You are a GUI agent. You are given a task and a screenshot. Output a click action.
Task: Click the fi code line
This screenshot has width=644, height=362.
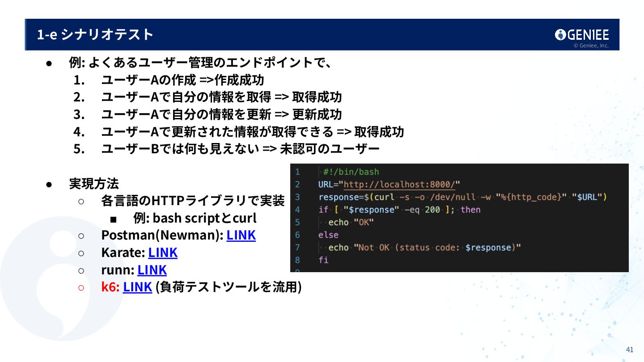click(x=323, y=260)
